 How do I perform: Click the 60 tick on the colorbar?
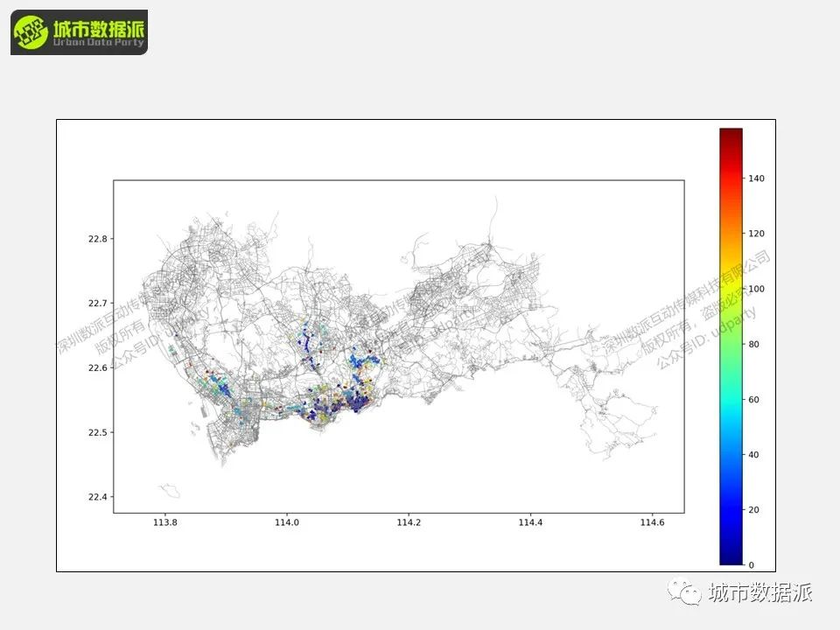[753, 400]
